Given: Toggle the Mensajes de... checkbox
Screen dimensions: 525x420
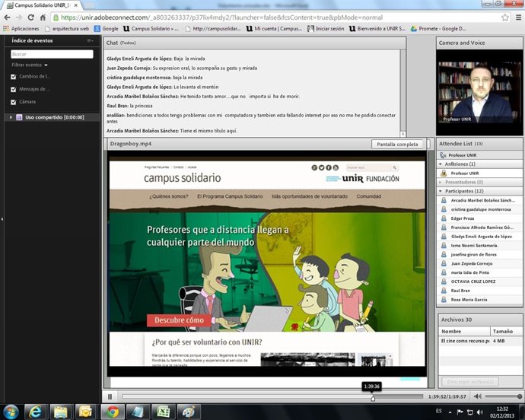Looking at the screenshot, I should click(12, 89).
